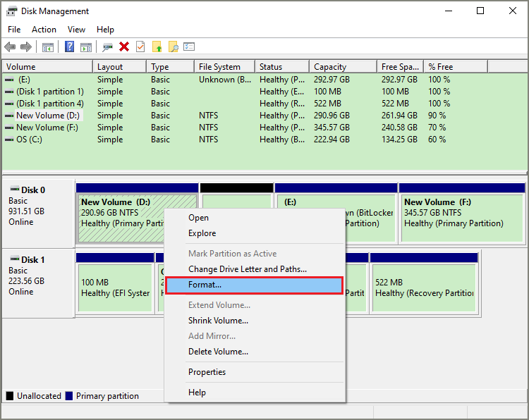Click the blue Primary partition legend swatch
The width and height of the screenshot is (529, 420).
coord(69,396)
